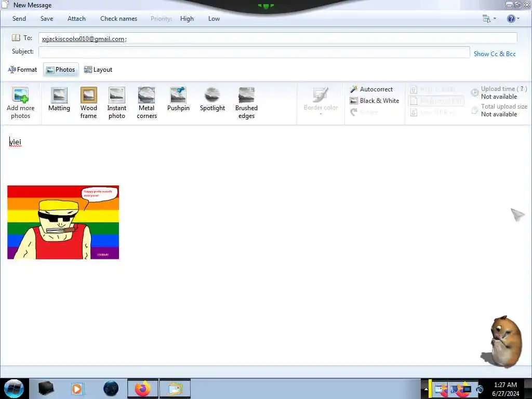Click the dark globe taskbar icon
Image resolution: width=532 pixels, height=399 pixels.
click(x=111, y=389)
